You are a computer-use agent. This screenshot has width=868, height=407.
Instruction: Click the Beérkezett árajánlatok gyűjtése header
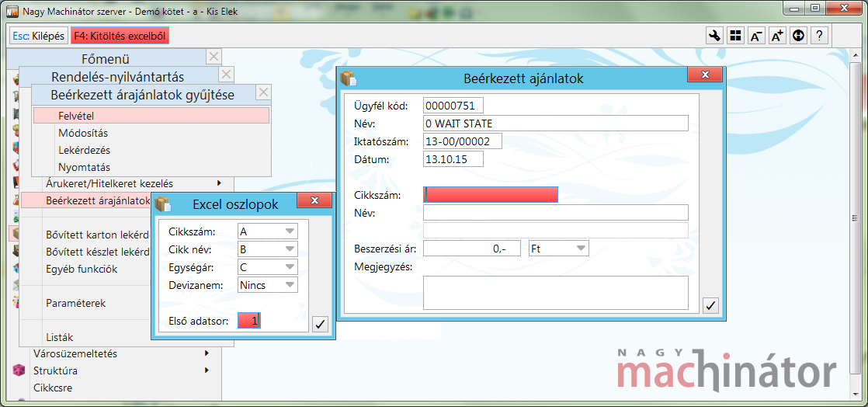point(143,95)
